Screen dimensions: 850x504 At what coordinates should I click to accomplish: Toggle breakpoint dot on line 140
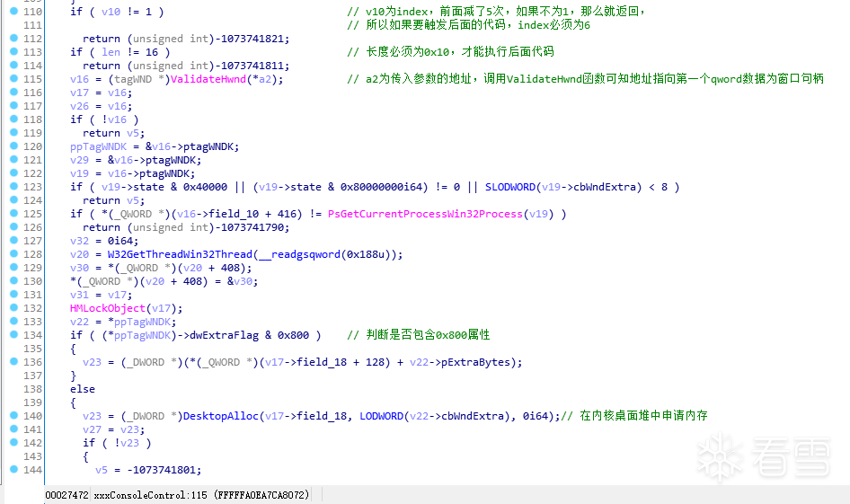point(14,416)
